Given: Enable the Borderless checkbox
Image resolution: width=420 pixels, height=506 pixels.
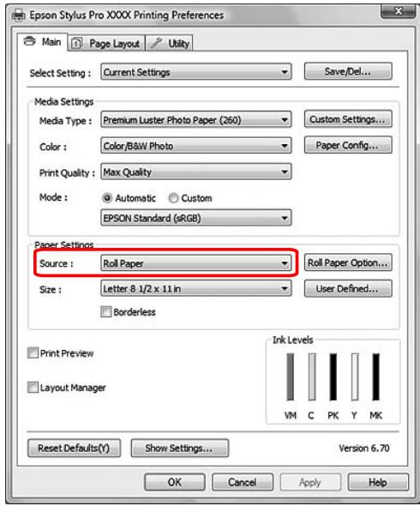Looking at the screenshot, I should (x=106, y=312).
